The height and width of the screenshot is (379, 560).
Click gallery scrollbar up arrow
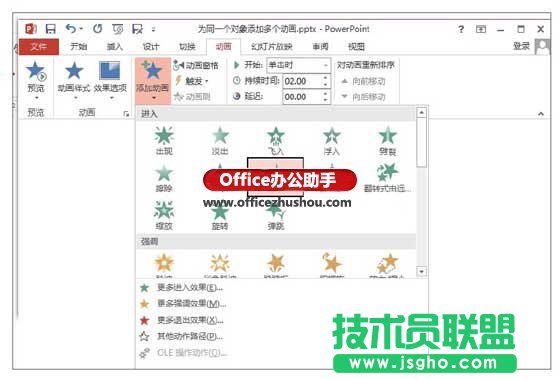(422, 113)
